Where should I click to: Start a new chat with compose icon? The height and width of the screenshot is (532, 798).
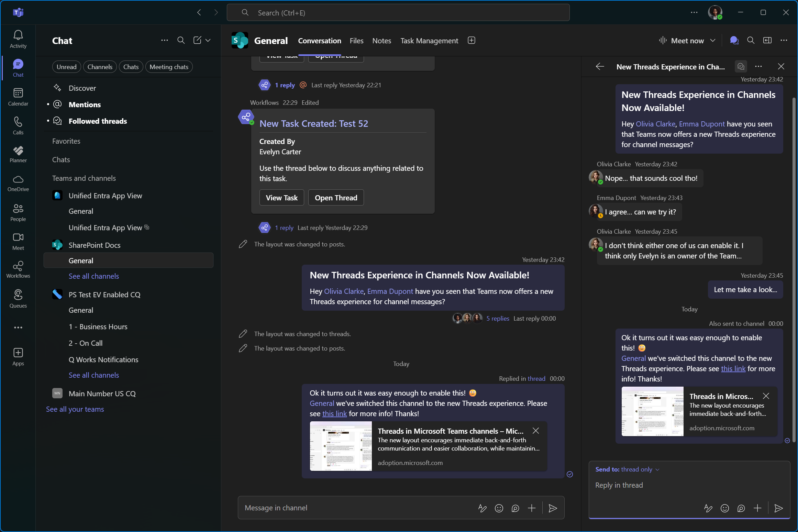pos(197,40)
